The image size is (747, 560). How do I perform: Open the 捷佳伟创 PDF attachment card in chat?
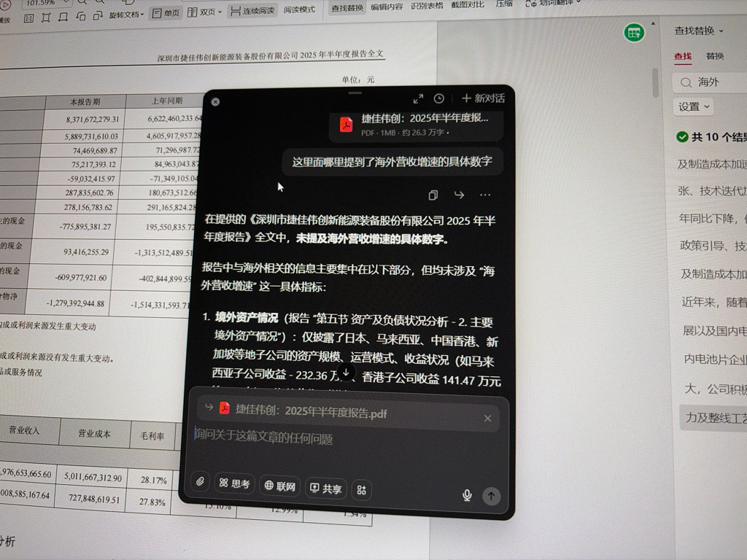[x=416, y=125]
